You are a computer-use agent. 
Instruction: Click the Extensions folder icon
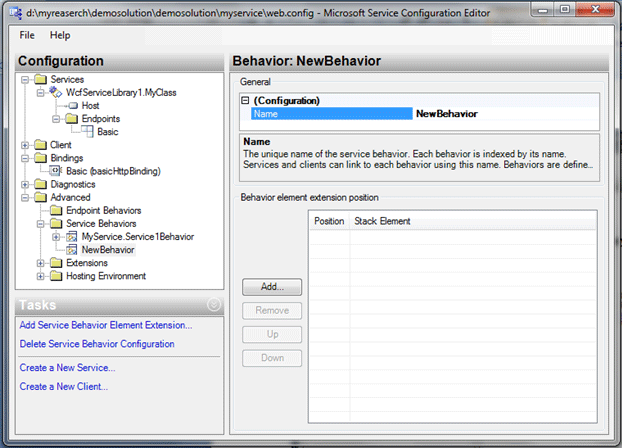pos(56,263)
